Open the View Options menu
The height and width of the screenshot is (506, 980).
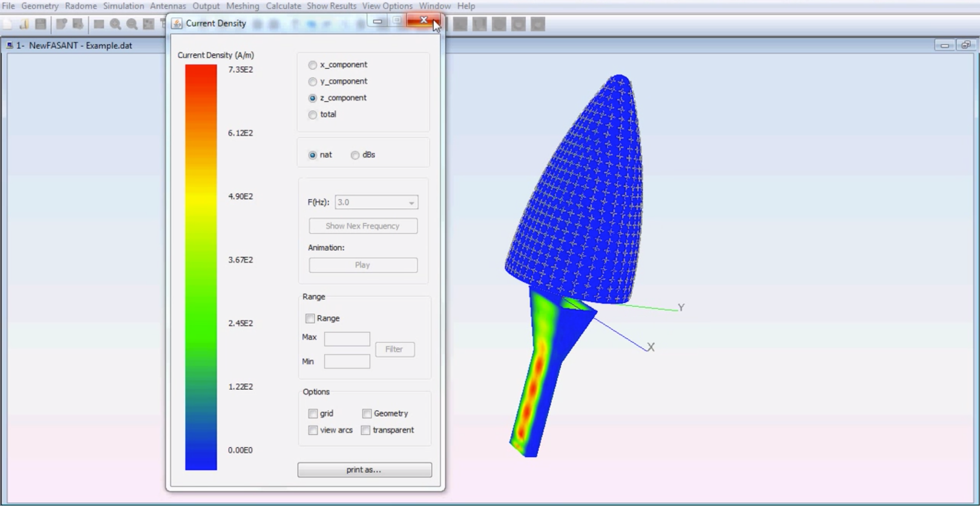[387, 6]
